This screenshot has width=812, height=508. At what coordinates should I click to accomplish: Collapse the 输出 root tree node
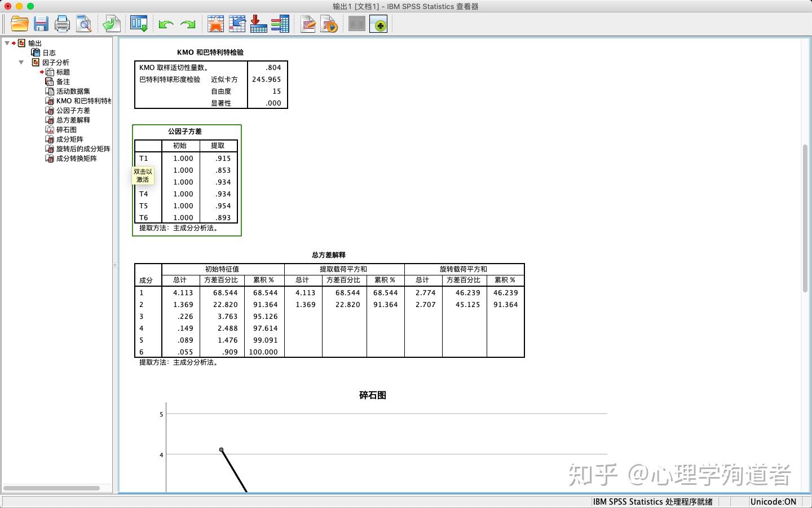point(7,43)
